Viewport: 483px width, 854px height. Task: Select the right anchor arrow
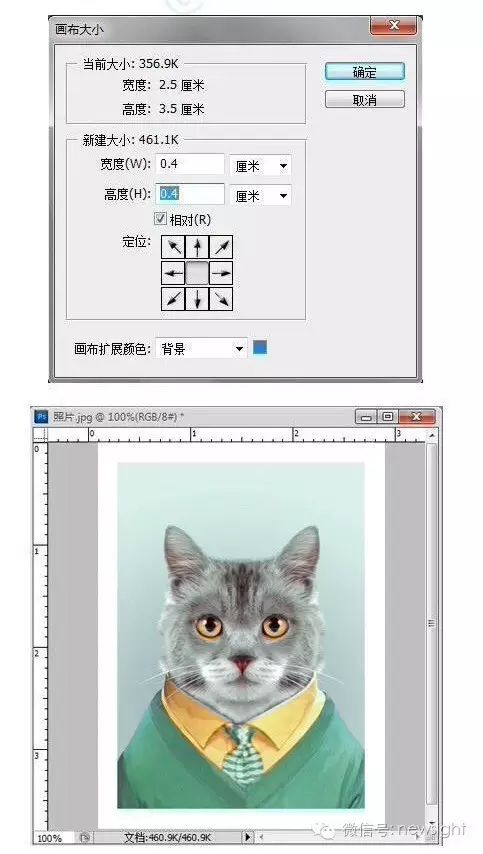221,272
